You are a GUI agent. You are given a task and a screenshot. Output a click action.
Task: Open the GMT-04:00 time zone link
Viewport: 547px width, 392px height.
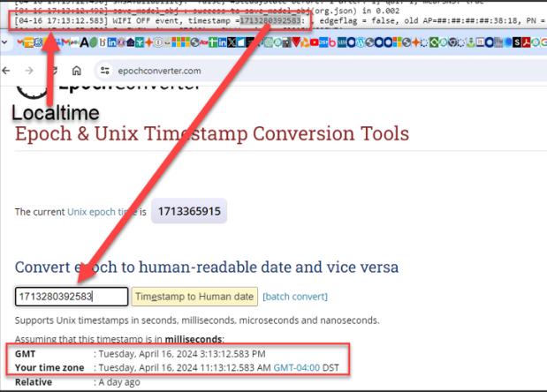click(297, 367)
